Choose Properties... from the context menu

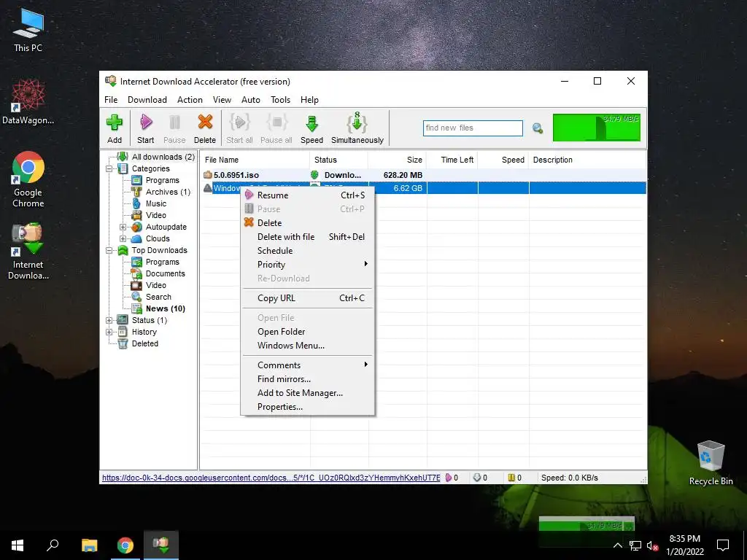pyautogui.click(x=307, y=407)
